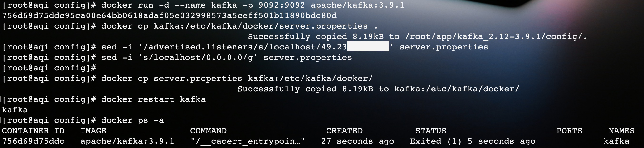Click the empty prompt line

pos(49,68)
